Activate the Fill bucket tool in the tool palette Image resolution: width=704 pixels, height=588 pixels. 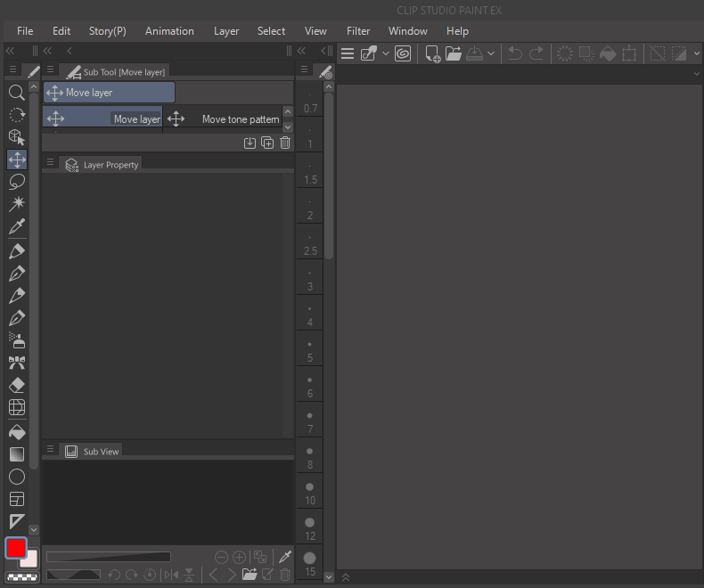(16, 431)
